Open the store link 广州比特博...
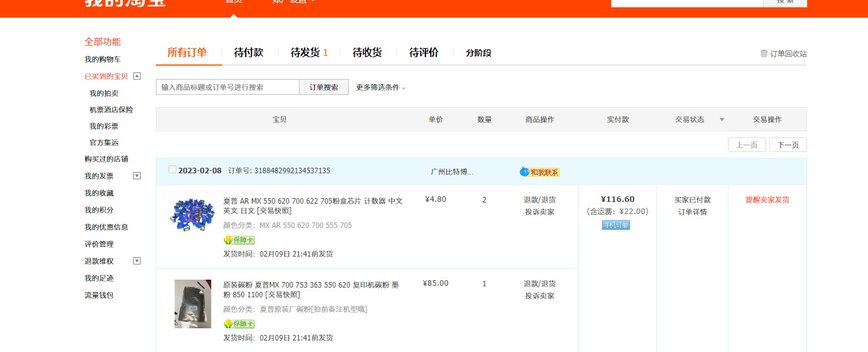Image resolution: width=868 pixels, height=352 pixels. [452, 172]
